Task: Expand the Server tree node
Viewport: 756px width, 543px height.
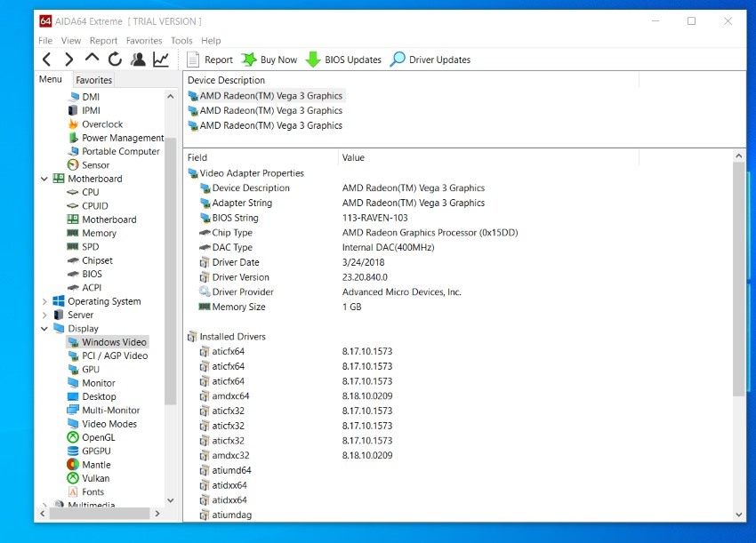Action: 44,315
